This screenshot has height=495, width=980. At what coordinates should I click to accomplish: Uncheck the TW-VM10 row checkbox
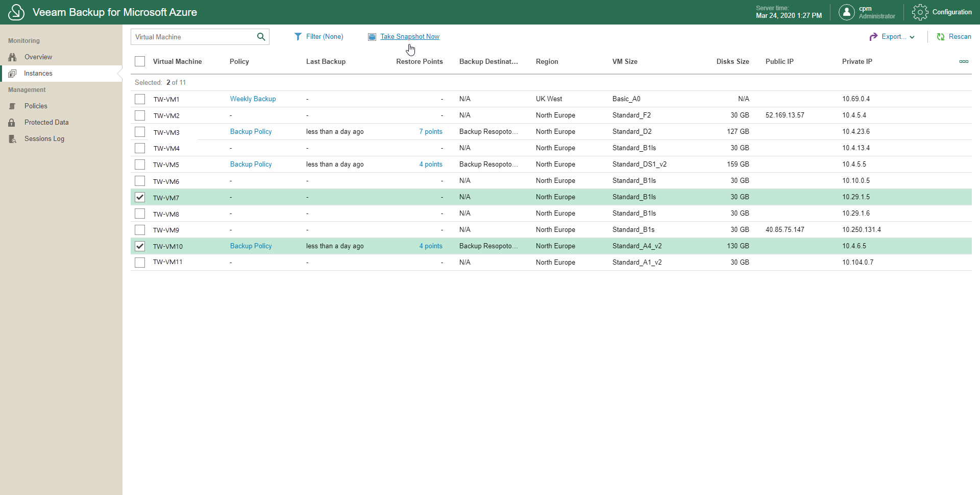pos(140,246)
